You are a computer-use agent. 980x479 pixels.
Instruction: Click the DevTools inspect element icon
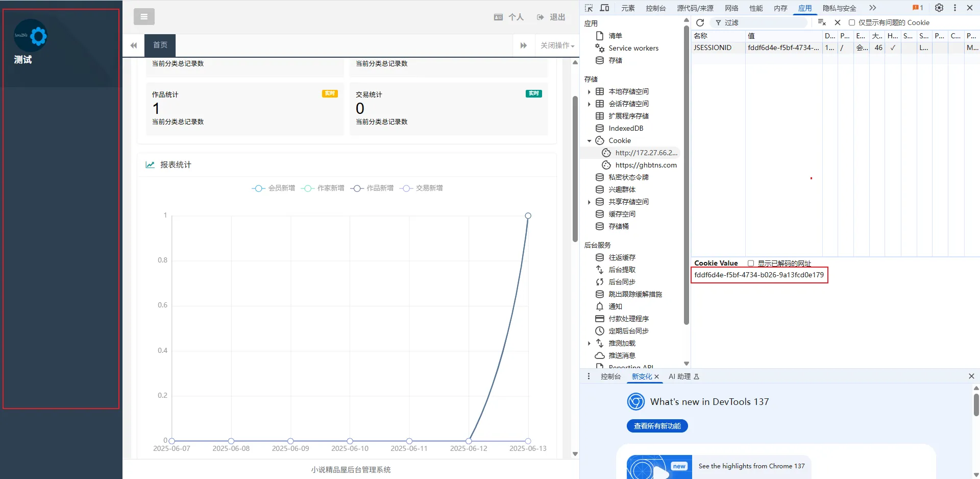tap(589, 8)
